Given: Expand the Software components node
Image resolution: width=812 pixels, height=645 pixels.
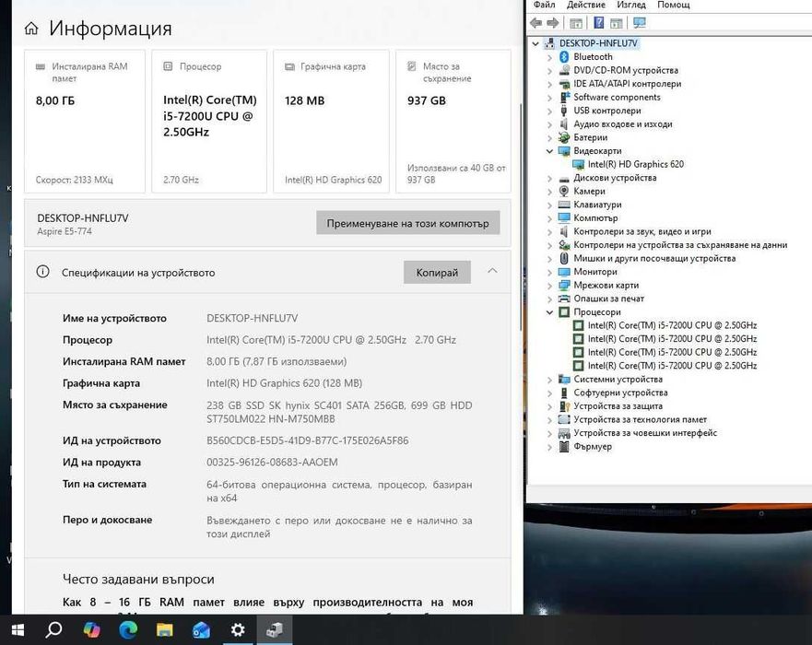Looking at the screenshot, I should pyautogui.click(x=550, y=98).
